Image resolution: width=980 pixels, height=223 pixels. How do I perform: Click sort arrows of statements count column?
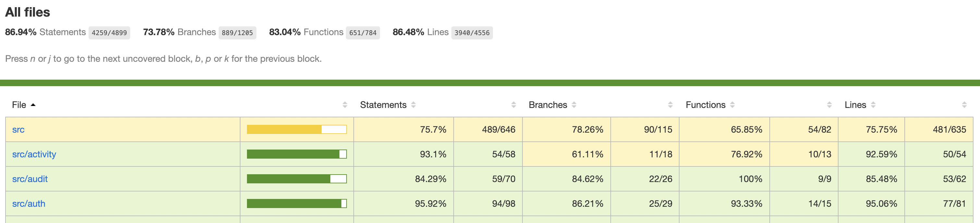click(514, 105)
